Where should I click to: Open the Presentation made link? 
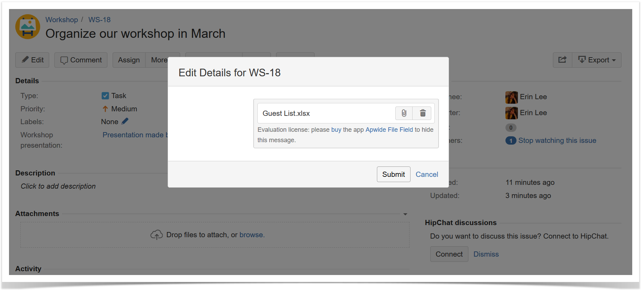[x=135, y=135]
